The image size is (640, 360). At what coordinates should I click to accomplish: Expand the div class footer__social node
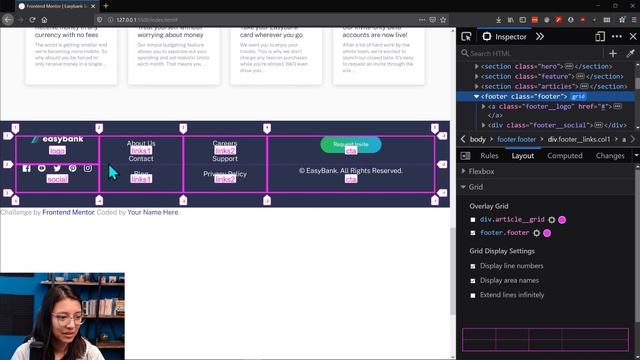[484, 125]
